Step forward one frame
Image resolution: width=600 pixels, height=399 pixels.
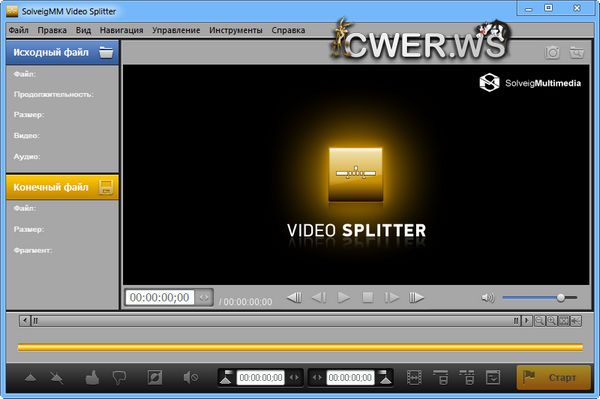click(392, 297)
